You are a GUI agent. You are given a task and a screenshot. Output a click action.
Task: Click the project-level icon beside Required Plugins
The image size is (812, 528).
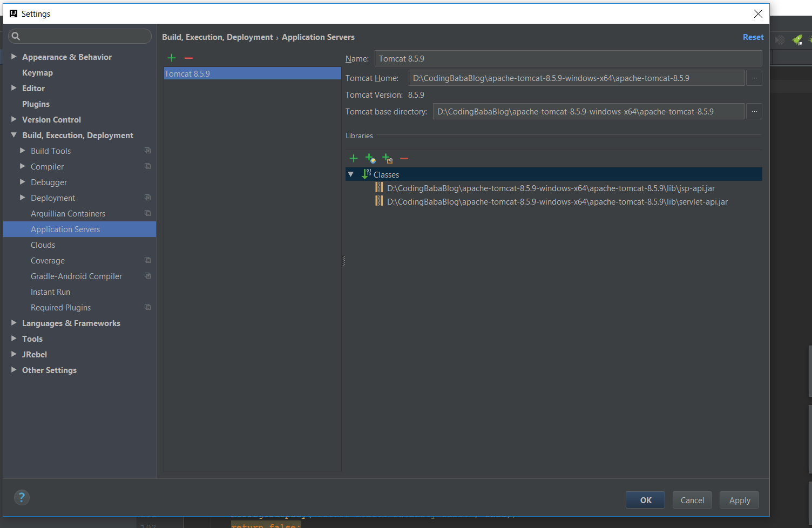pos(147,307)
